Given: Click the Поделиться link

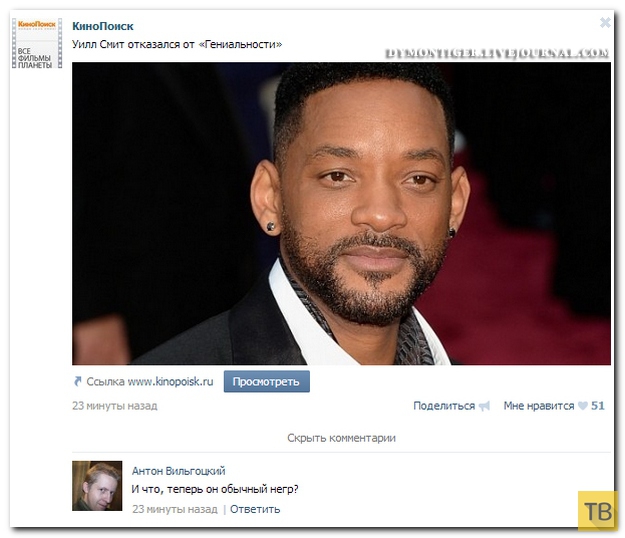Looking at the screenshot, I should (x=444, y=406).
